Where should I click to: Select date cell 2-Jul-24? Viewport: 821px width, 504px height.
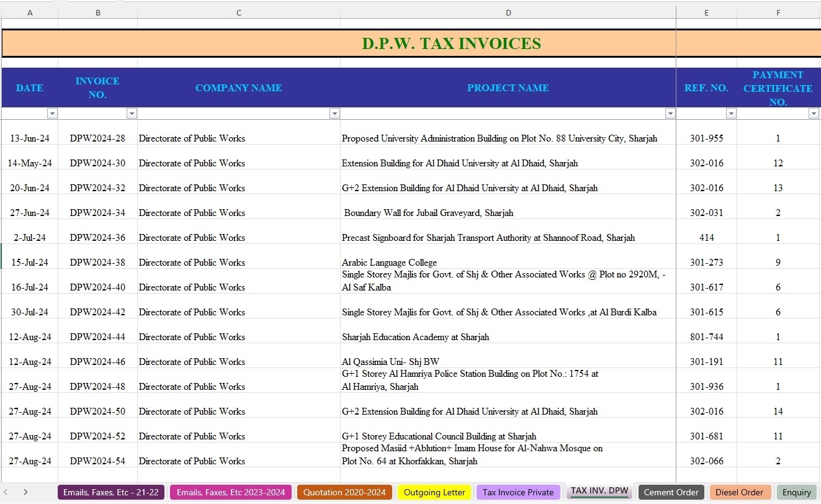pos(30,232)
